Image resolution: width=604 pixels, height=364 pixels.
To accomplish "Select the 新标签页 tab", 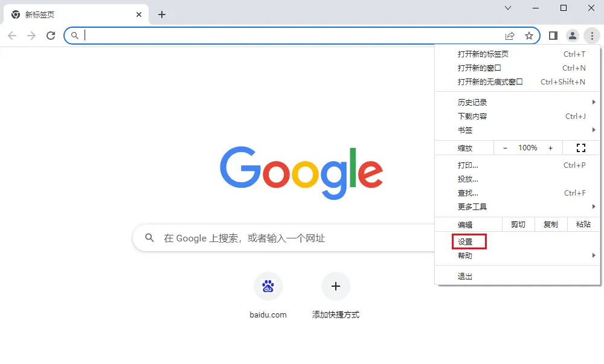I will tap(75, 14).
